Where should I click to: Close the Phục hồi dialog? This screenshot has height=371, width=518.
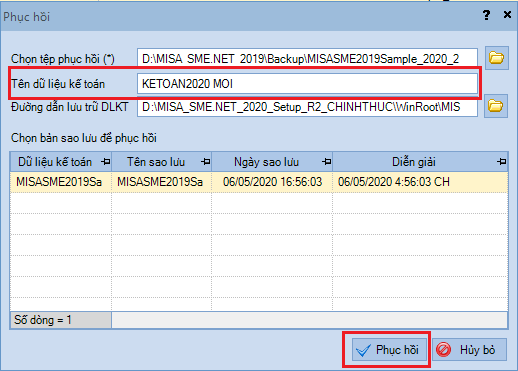507,15
